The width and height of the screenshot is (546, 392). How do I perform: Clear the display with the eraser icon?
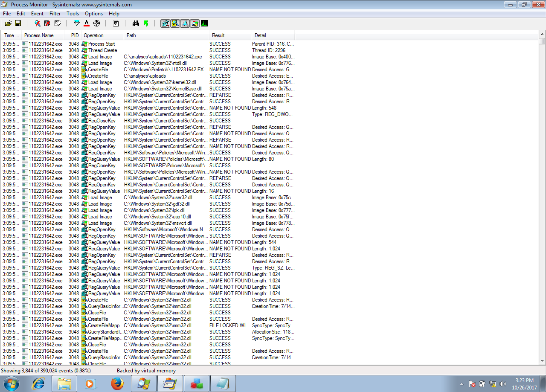[58, 23]
